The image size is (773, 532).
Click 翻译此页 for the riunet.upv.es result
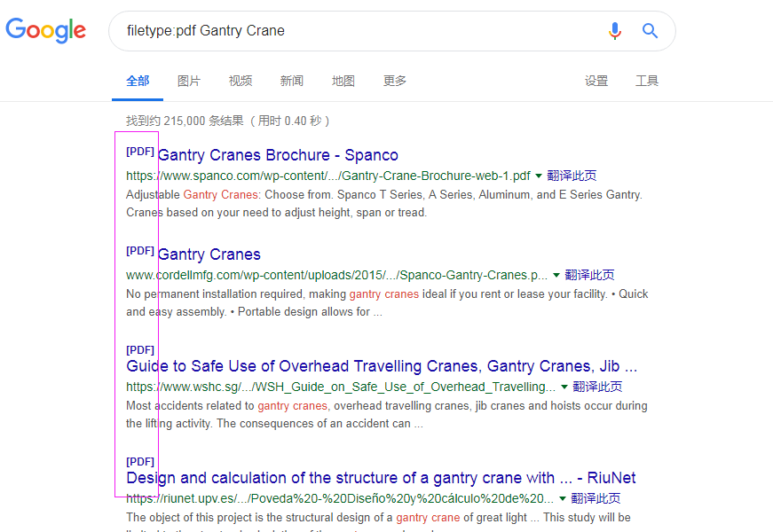(596, 498)
